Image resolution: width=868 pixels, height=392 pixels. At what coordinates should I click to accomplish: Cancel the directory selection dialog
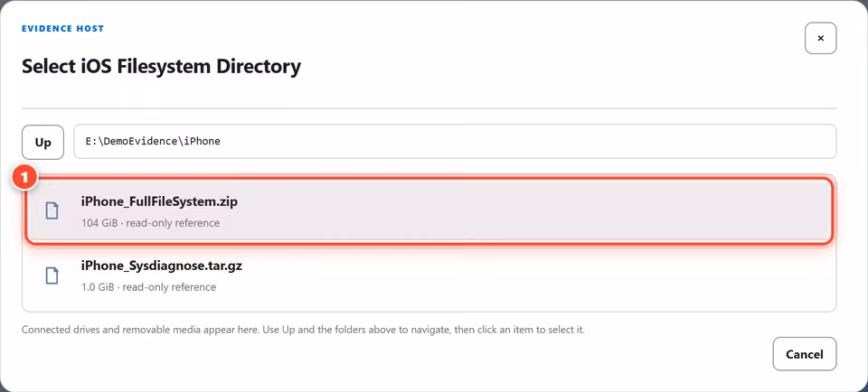pyautogui.click(x=805, y=354)
